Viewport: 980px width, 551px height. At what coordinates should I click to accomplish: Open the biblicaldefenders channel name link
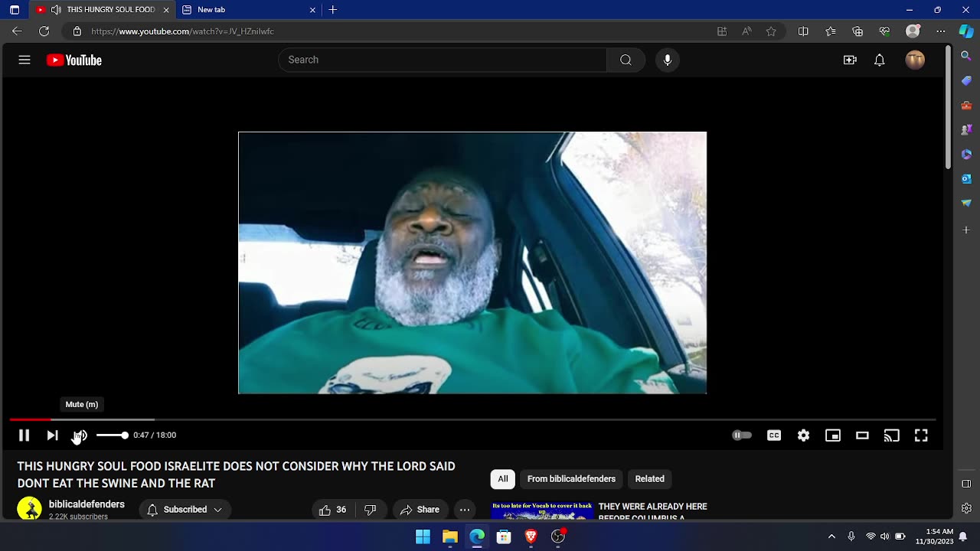[87, 504]
